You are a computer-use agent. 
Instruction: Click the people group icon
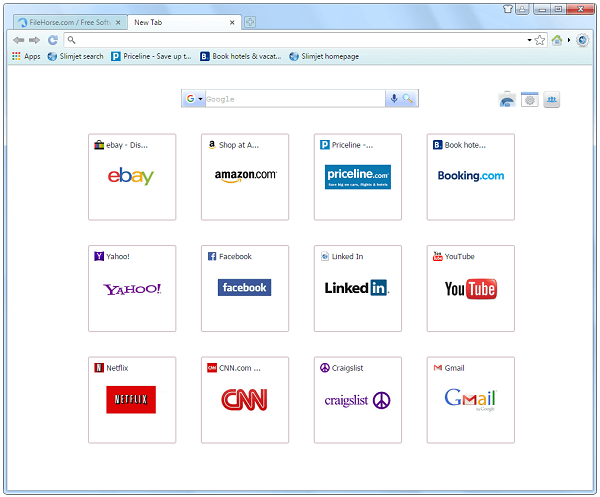(551, 99)
